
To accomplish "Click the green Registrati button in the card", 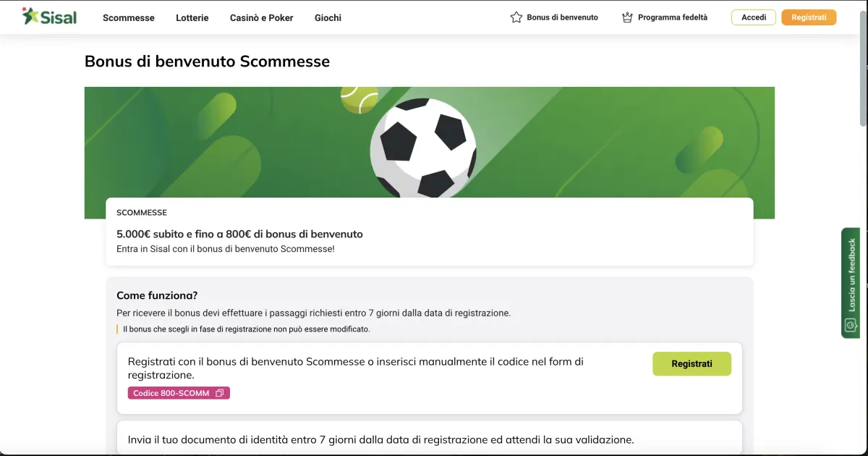I will tap(692, 363).
